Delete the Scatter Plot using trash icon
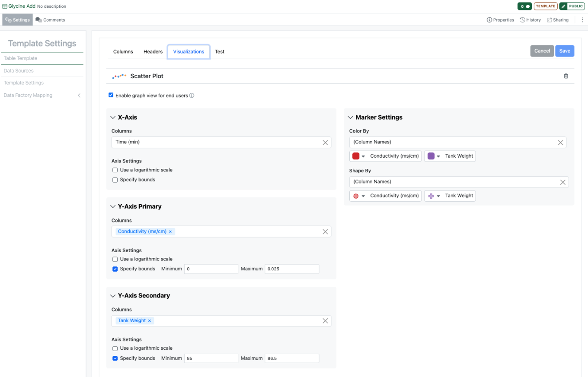This screenshot has width=588, height=377. tap(566, 76)
